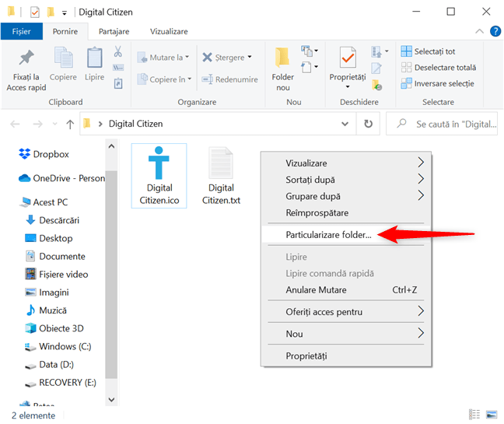Click Inversare selecție
The width and height of the screenshot is (504, 424).
pyautogui.click(x=437, y=83)
